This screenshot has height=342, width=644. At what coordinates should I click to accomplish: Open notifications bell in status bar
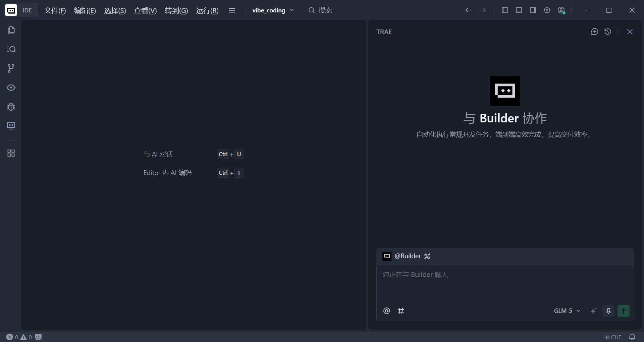632,337
